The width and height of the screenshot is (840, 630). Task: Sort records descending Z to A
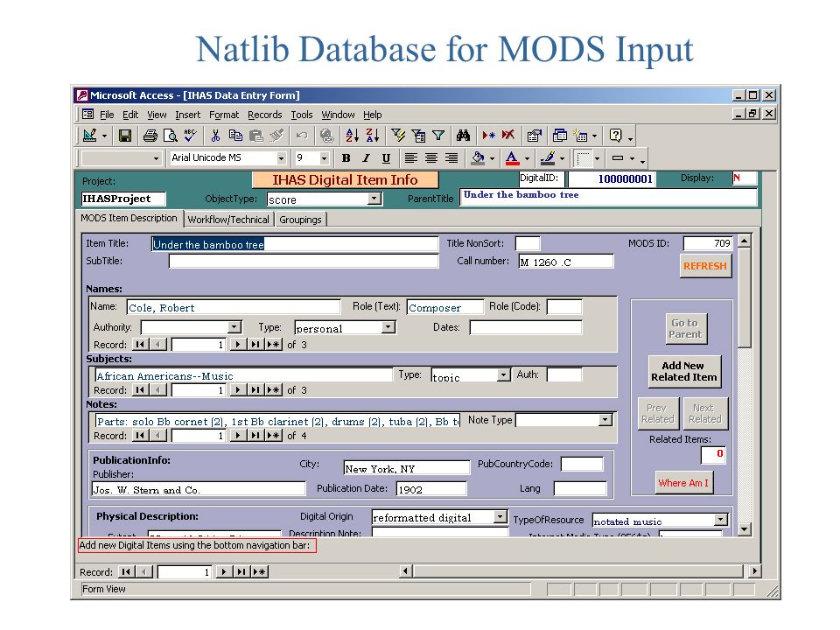tap(373, 136)
